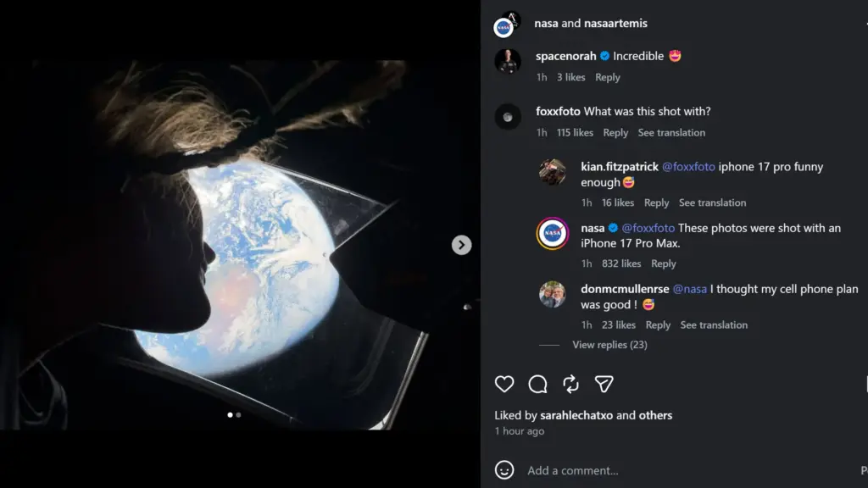Reply to nasa's iPhone 17 comment
Viewport: 868px width, 488px height.
pyautogui.click(x=663, y=264)
